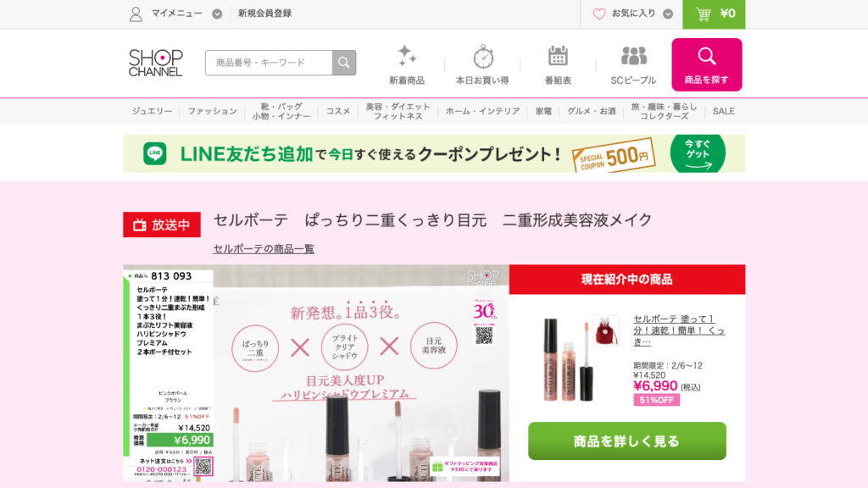Open 本日お買い得 stopwatch icon

point(482,57)
